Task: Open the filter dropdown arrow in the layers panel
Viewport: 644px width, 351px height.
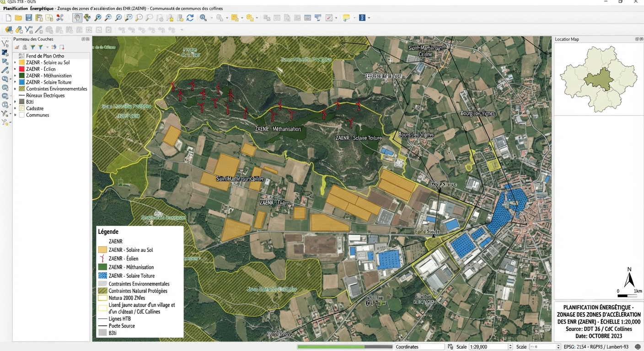Action: 47,47
